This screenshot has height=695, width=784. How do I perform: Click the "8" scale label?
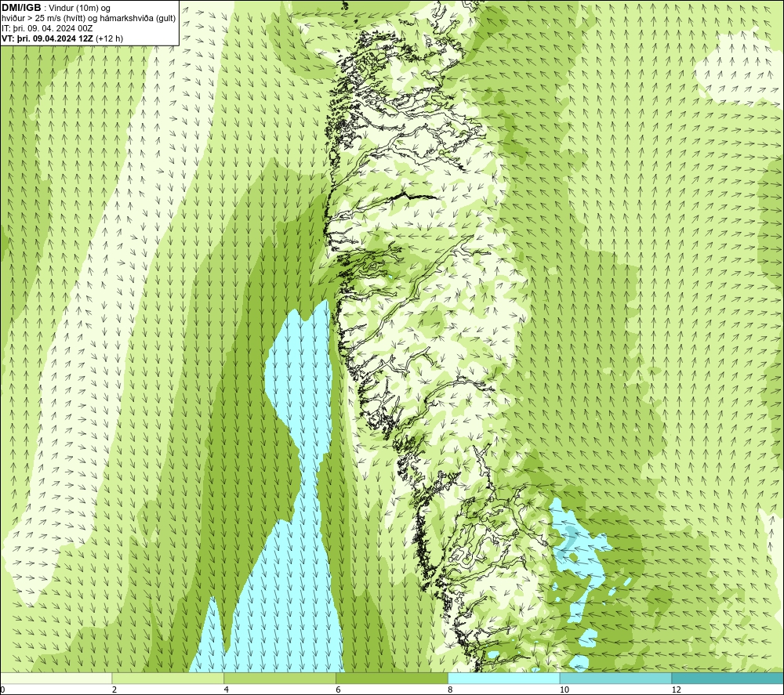tap(451, 690)
